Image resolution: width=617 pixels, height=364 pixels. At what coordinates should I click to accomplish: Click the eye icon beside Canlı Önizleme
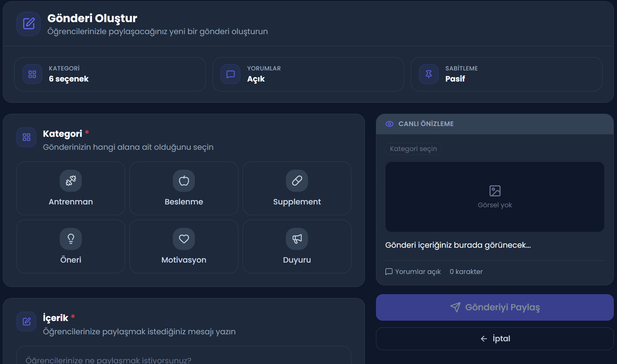[x=390, y=124]
